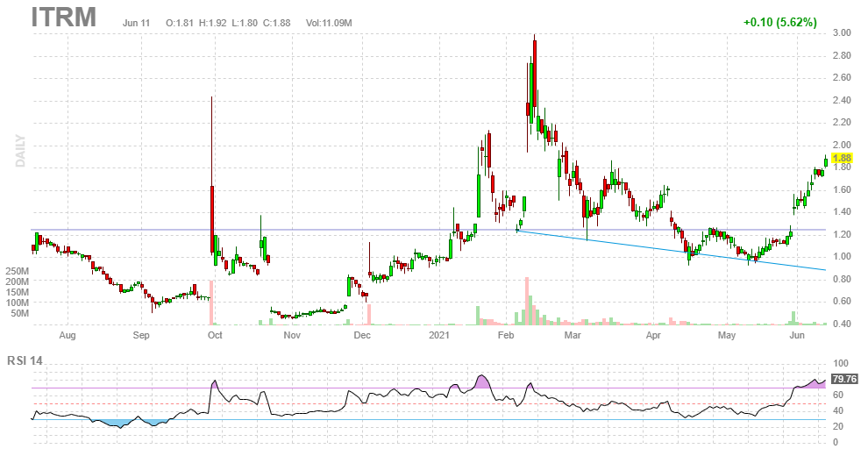Click the 50M volume axis label

(19, 313)
